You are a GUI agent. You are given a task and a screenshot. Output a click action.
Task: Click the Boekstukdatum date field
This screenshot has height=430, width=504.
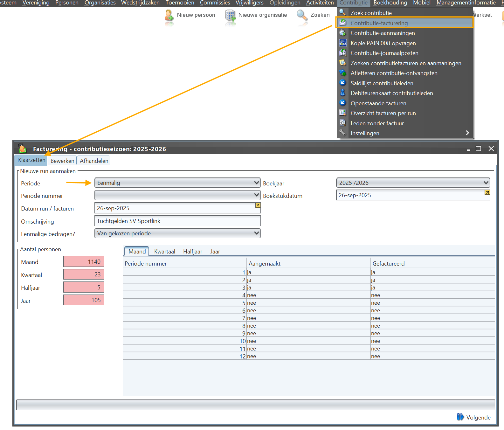413,195
